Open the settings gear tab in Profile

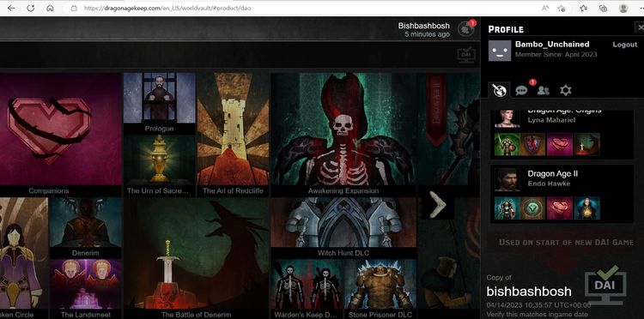click(566, 90)
